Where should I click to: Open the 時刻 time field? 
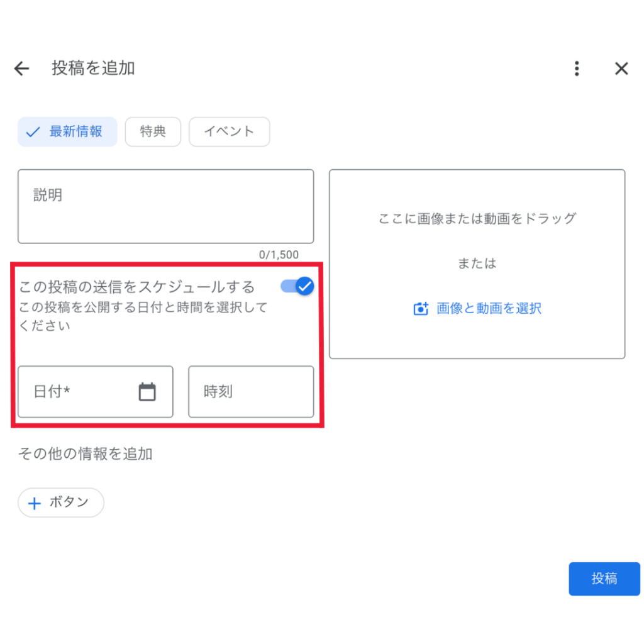coord(251,392)
